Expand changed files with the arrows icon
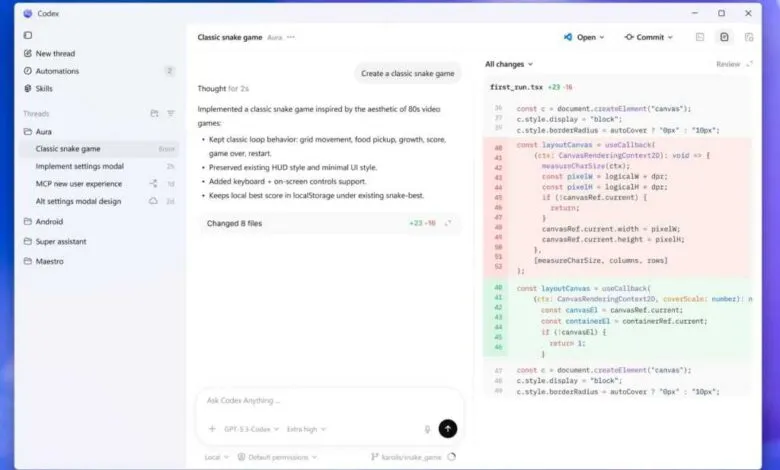The height and width of the screenshot is (470, 780). tap(448, 223)
